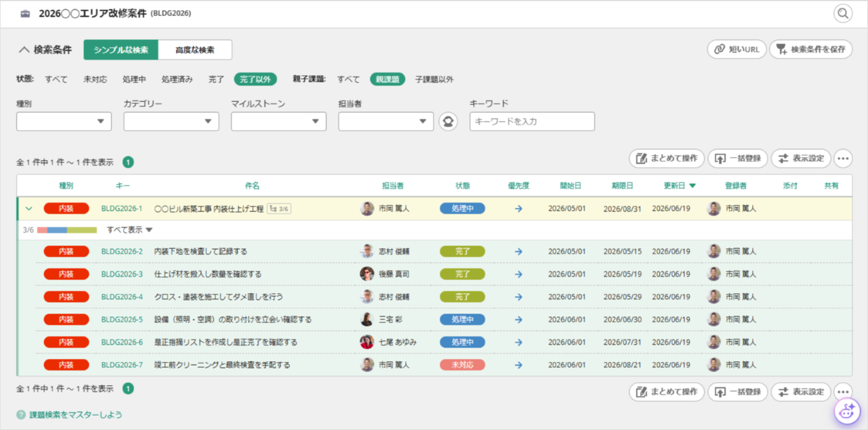This screenshot has width=868, height=430.
Task: Click the subtask progress bar under BLDG2026-1
Action: click(x=67, y=230)
